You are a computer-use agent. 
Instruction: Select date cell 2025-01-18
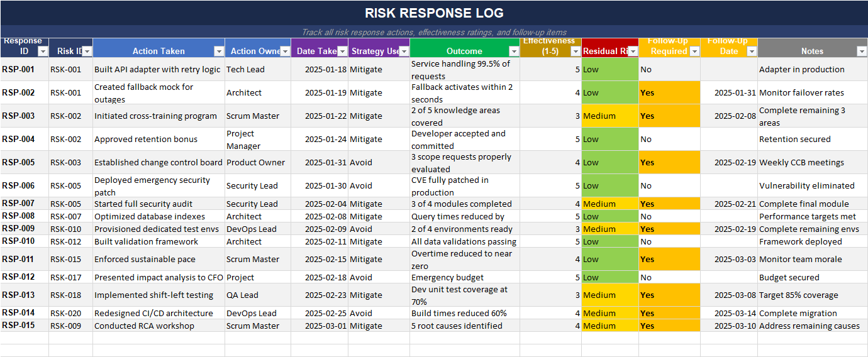(x=320, y=69)
